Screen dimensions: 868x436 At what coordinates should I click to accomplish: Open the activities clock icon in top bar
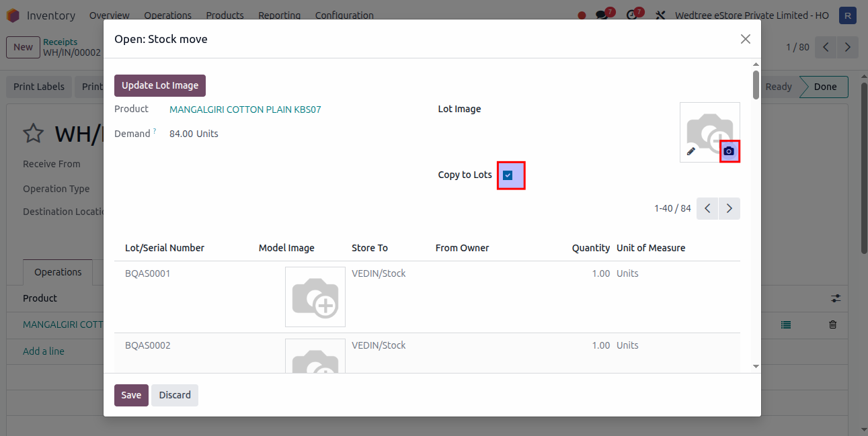631,15
